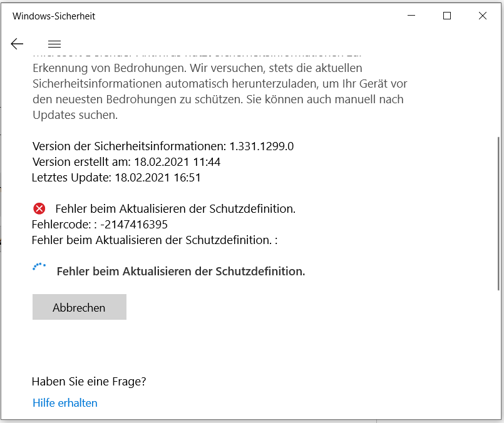The height and width of the screenshot is (423, 504).
Task: Click the Fehlercode -2147416395 line
Action: (100, 225)
